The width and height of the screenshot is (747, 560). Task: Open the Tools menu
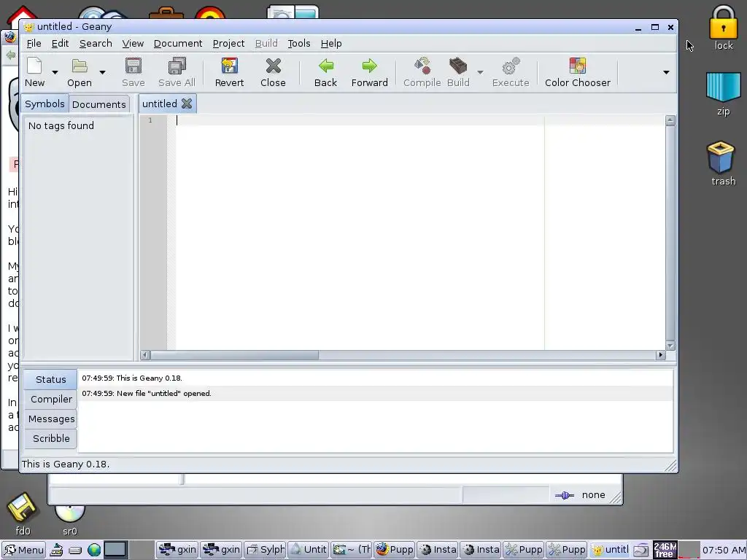tap(298, 43)
